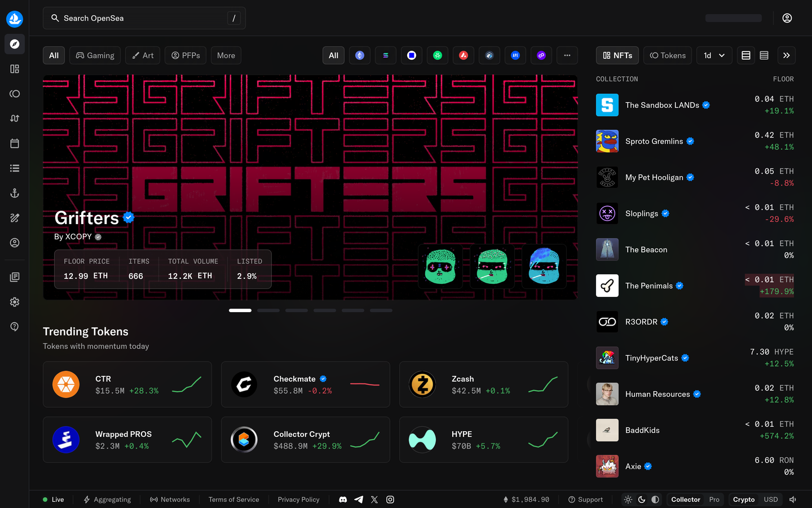The height and width of the screenshot is (508, 812).
Task: Filter by the Base chain icon
Action: click(x=412, y=55)
